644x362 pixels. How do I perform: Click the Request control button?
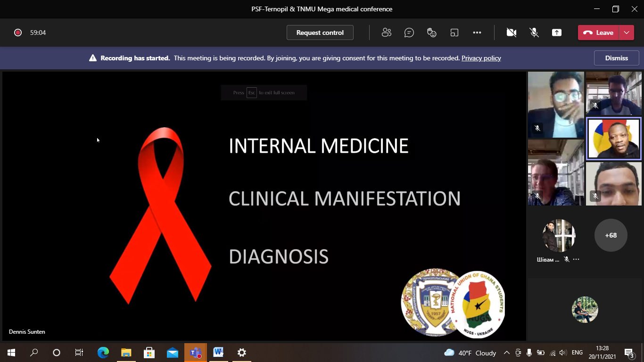320,33
